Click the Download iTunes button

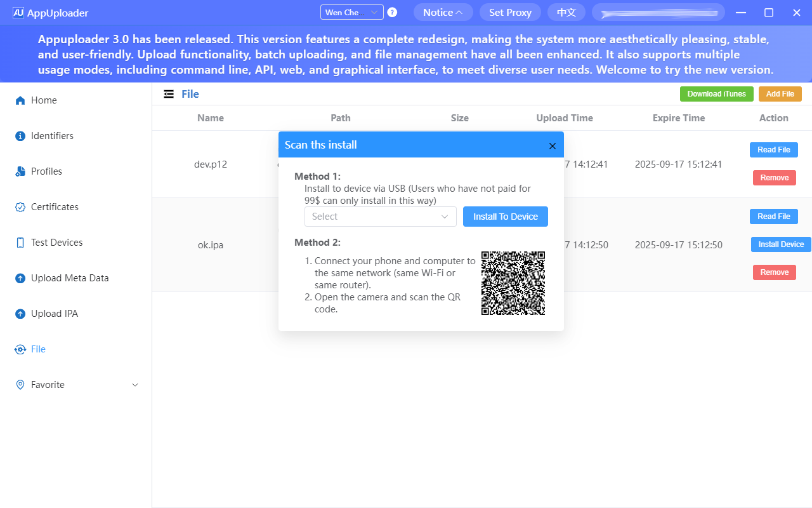[x=717, y=94]
